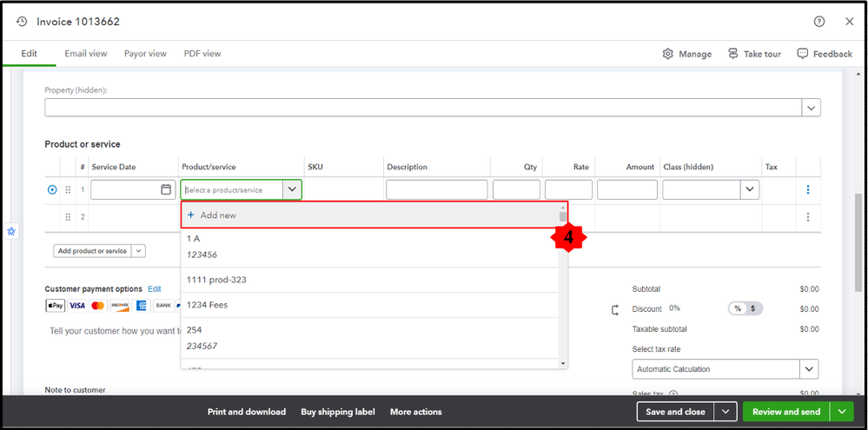Choose product 254 from list
Screen dimensions: 868x430
pos(370,338)
